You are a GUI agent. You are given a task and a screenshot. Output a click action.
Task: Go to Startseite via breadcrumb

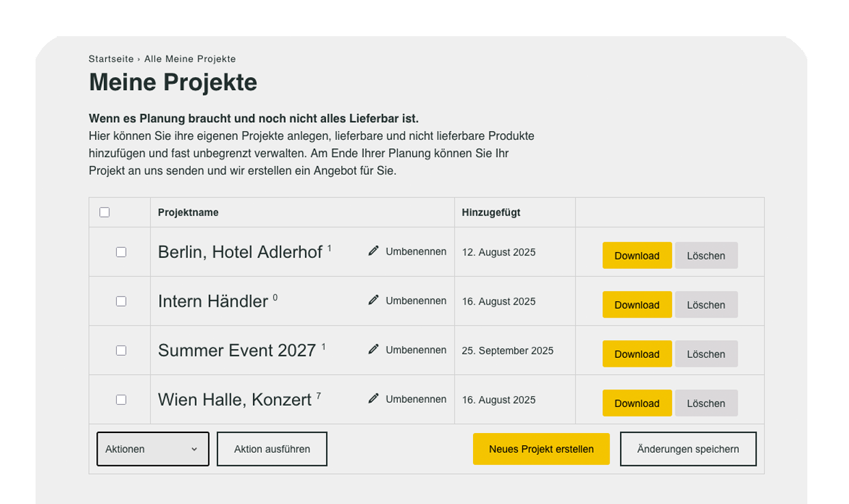point(111,59)
